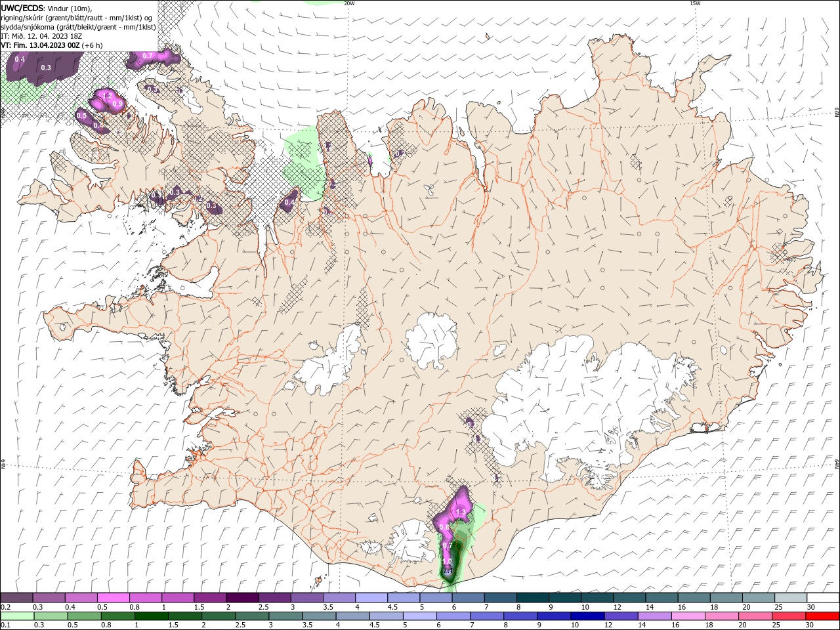
Task: Click the '0.8' value on the southern snow band
Action: coord(444,527)
